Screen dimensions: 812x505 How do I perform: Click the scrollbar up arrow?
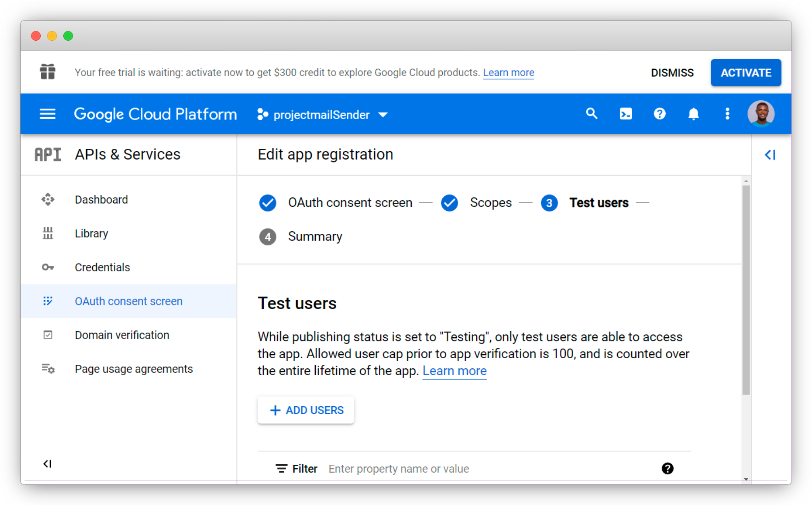click(x=746, y=181)
